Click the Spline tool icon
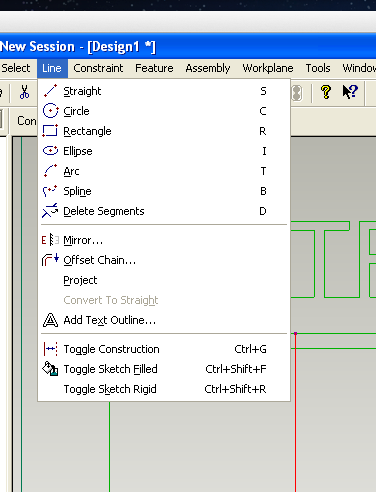Screen dimensions: 376x492 tap(50, 191)
